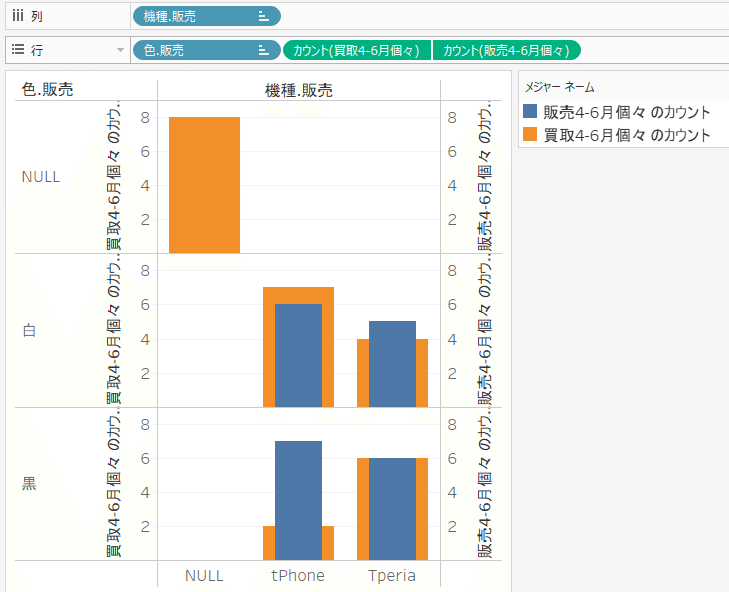The image size is (729, 592).
Task: Select the NULL row label
Action: (x=41, y=177)
